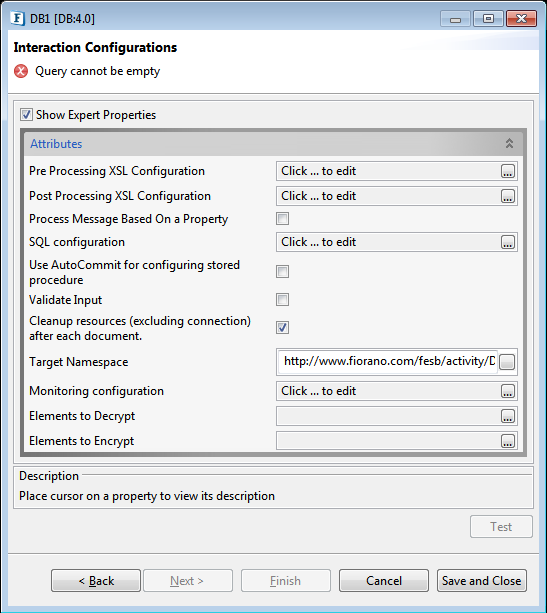Viewport: 547px width, 613px height.
Task: Collapse the Attributes section
Action: (509, 143)
